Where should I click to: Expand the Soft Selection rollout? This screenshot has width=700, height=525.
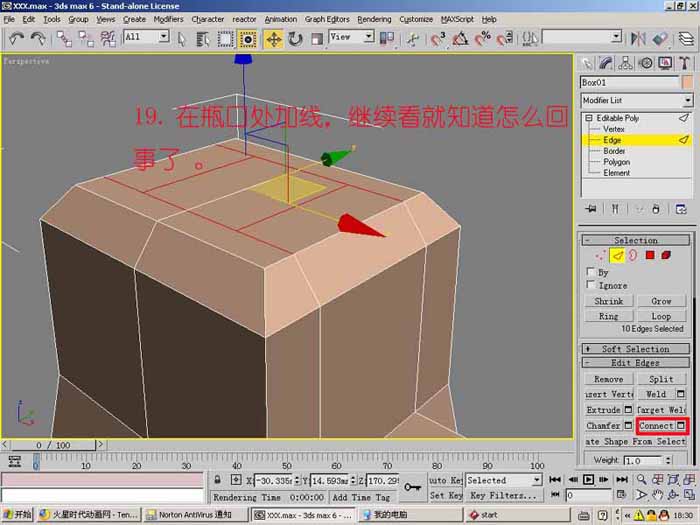(x=635, y=349)
